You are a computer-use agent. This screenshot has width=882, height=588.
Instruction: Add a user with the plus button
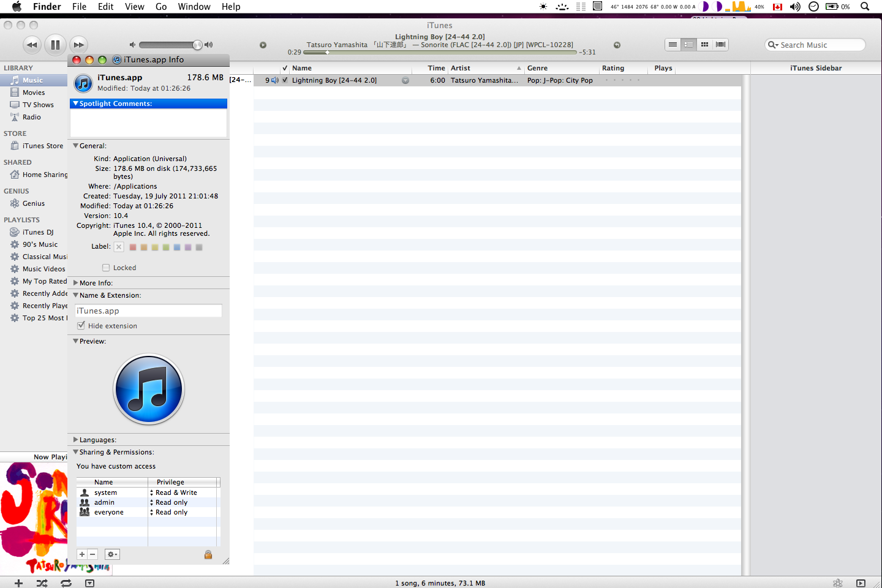82,554
